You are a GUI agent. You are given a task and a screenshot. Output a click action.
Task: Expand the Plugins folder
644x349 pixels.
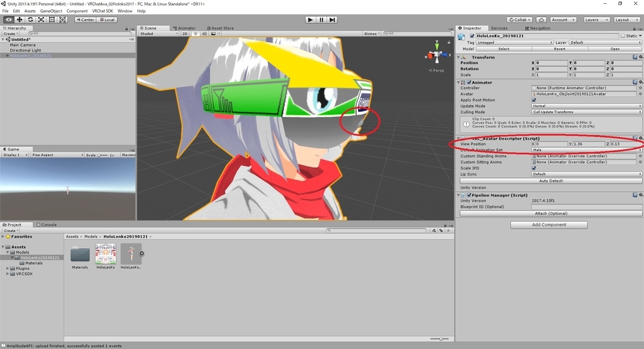click(8, 268)
